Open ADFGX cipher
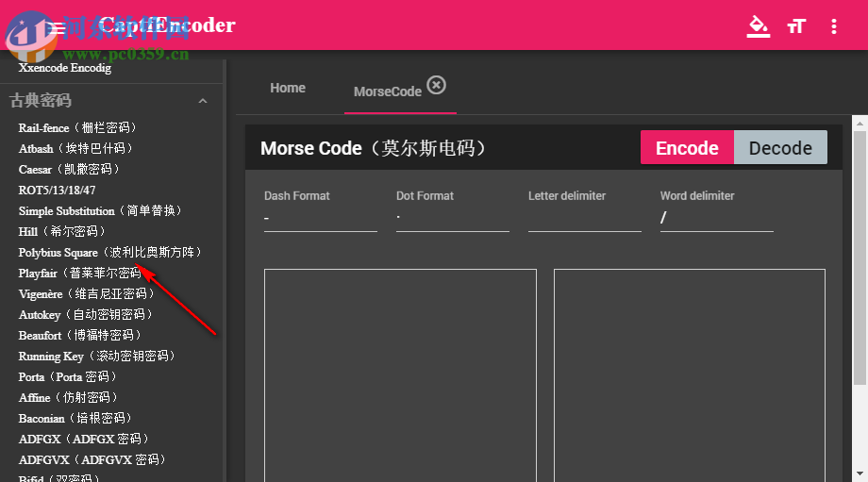This screenshot has width=868, height=482. (84, 439)
